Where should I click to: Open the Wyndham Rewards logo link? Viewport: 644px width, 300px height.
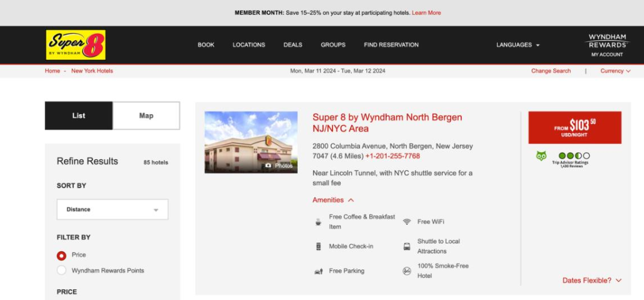click(x=607, y=41)
